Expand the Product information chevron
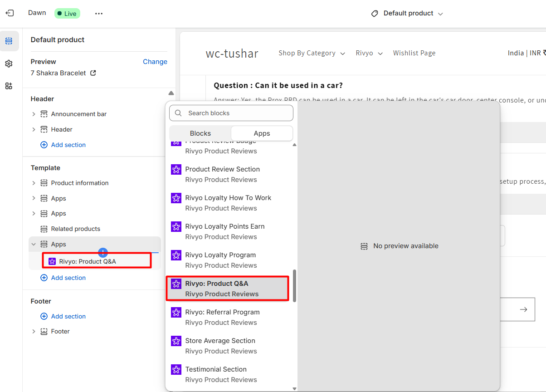 pos(34,183)
